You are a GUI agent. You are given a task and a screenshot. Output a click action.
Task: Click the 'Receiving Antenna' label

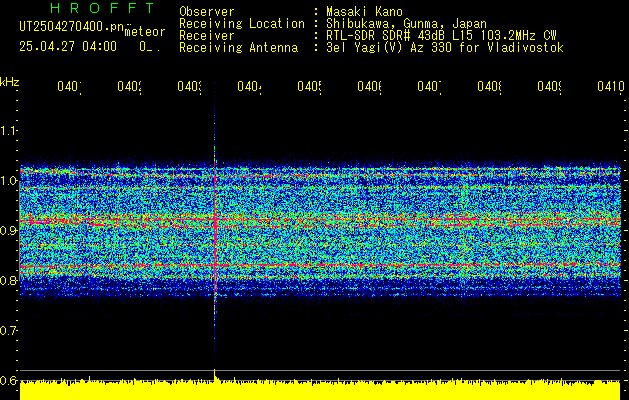(238, 48)
